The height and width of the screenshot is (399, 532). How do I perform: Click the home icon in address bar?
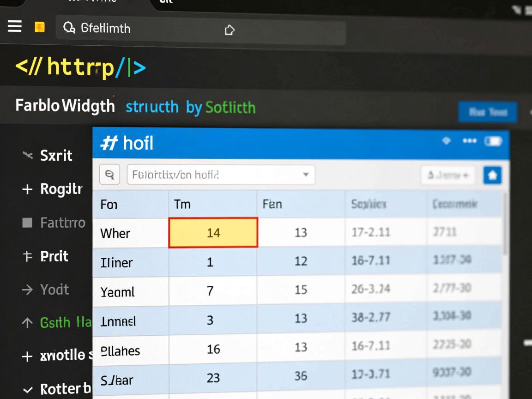click(229, 30)
